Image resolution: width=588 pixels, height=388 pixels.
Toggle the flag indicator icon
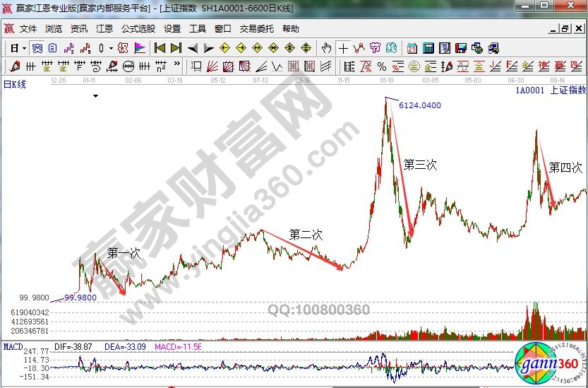coord(140,48)
